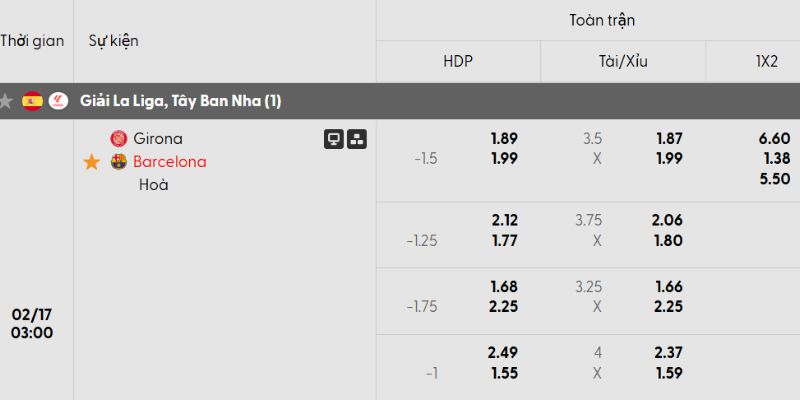The image size is (800, 400).
Task: Pick Girona win odds 6.60
Action: [775, 139]
